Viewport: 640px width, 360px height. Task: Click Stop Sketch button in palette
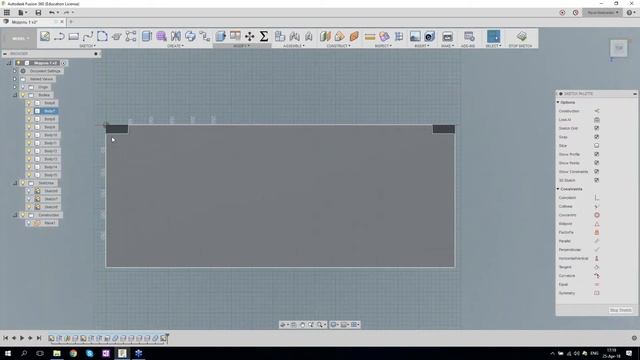click(620, 310)
